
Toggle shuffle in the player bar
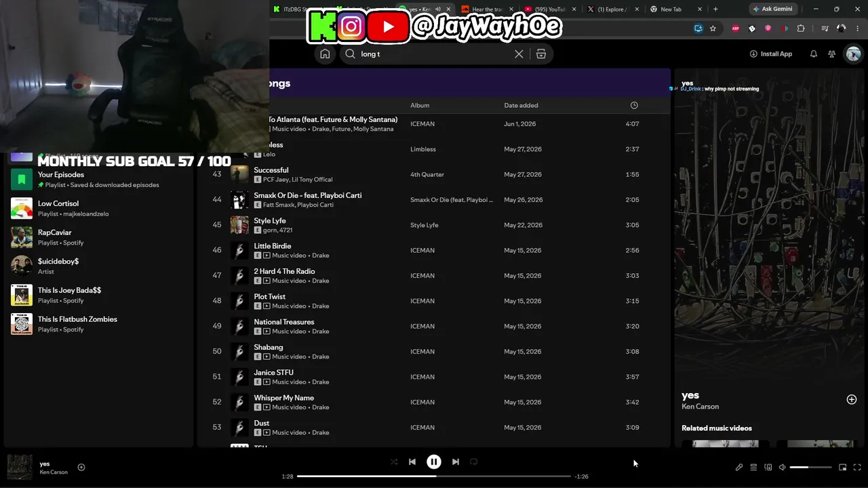[x=394, y=462]
